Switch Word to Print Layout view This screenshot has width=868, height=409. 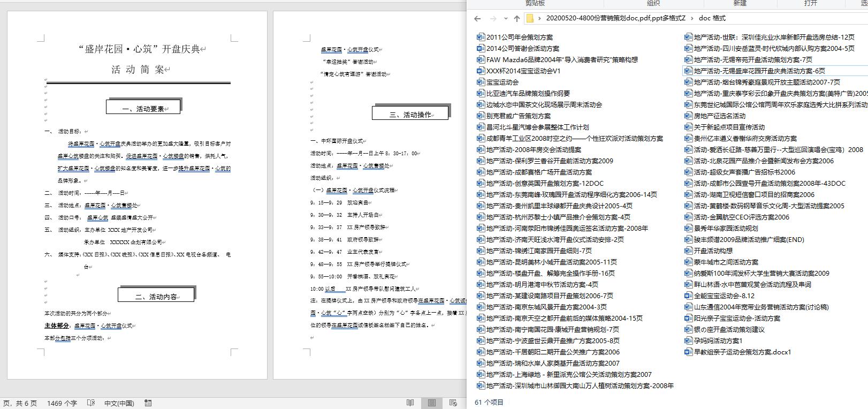click(x=432, y=403)
